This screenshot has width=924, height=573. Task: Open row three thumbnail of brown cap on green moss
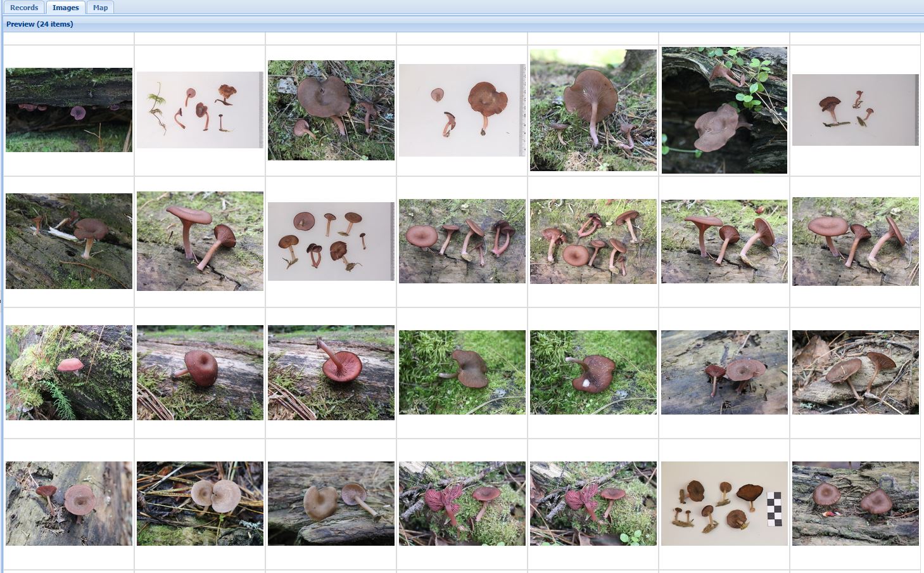(x=462, y=372)
